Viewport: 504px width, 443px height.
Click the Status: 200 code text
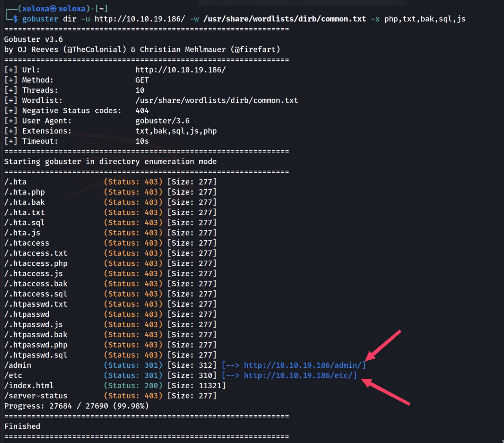tap(133, 386)
